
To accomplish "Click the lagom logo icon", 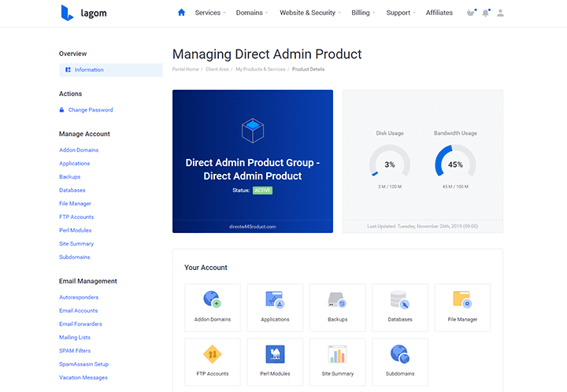I will (67, 13).
